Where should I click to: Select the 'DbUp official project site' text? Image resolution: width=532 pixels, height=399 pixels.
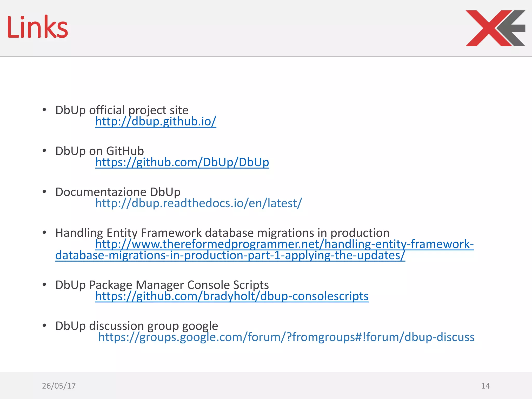point(122,110)
